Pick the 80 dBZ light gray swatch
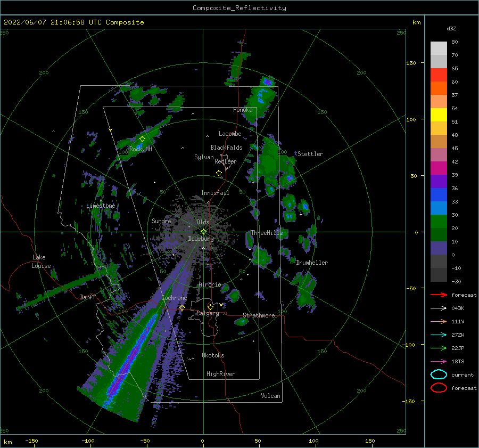The height and width of the screenshot is (448, 479). (439, 48)
